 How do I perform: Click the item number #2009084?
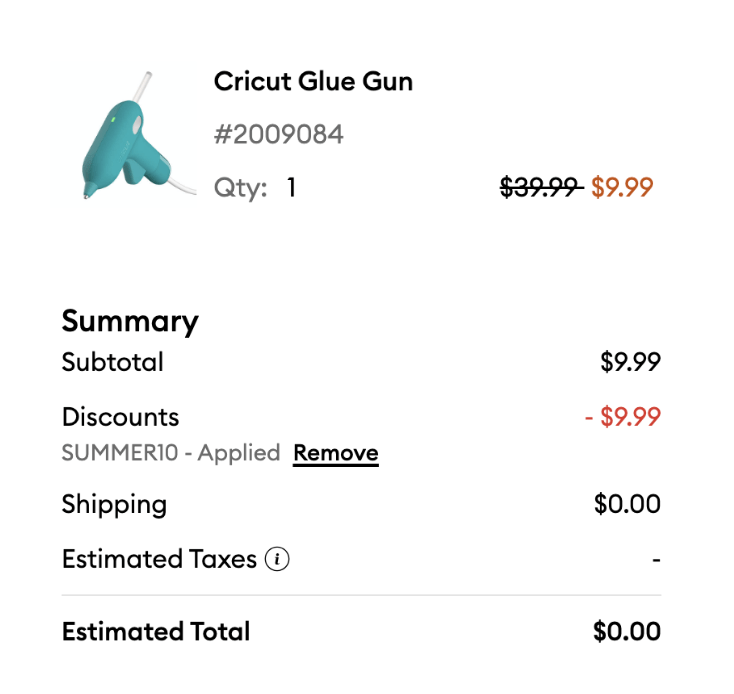point(278,135)
